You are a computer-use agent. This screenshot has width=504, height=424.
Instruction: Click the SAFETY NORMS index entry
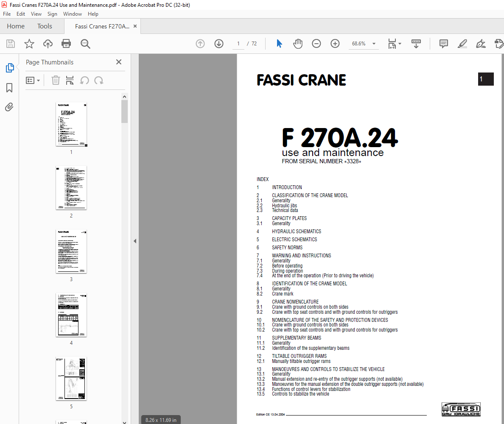287,248
